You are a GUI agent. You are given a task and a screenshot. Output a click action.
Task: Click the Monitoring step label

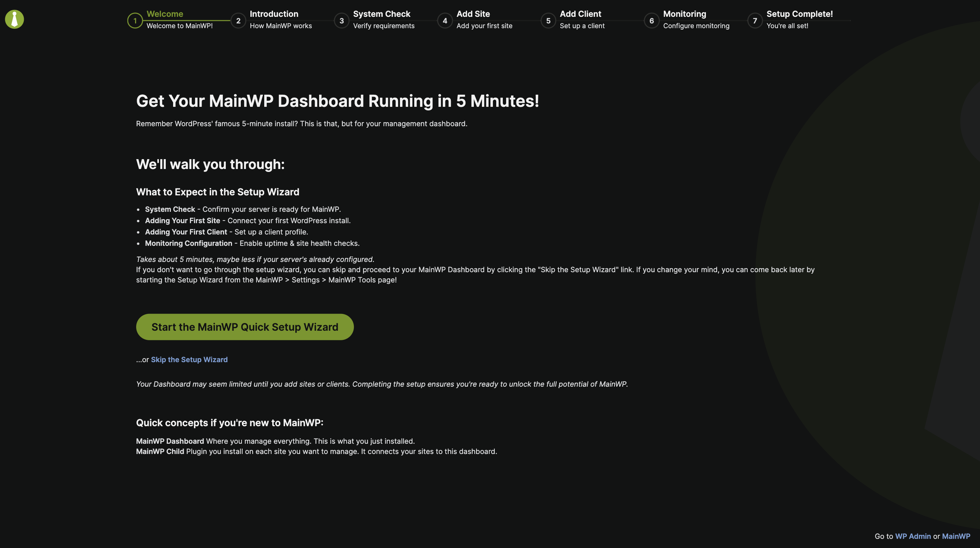coord(684,14)
